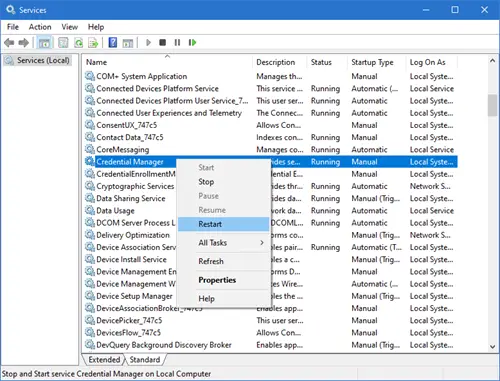Open the blue Help toolbar icon

[x=113, y=43]
